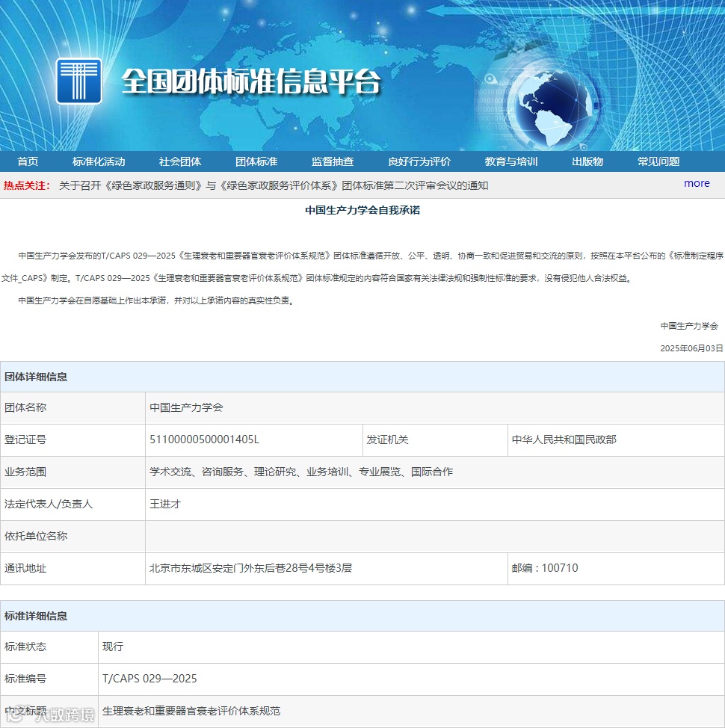Click the address 北京市东城区安定门外东后巷28号4号楼3层

250,568
